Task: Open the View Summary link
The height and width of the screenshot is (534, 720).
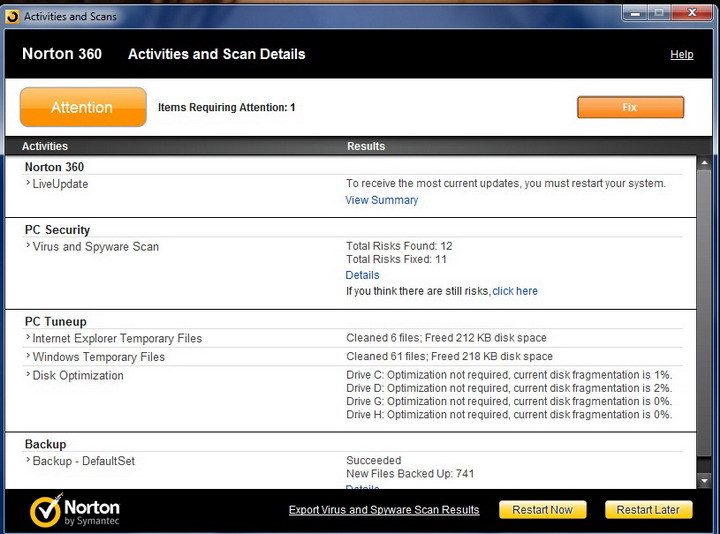Action: point(382,200)
